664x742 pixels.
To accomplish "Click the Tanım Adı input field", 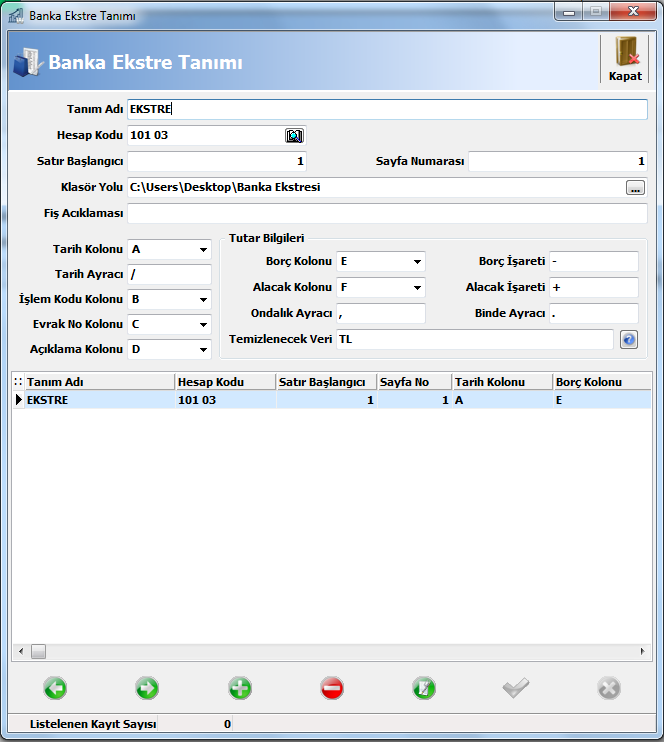I will coord(387,109).
